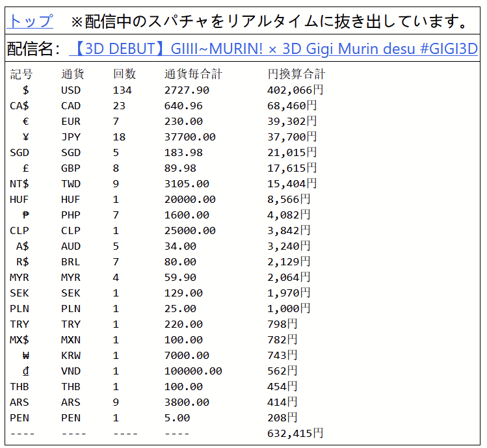Click the USD currency code
The height and width of the screenshot is (448, 487).
pyautogui.click(x=71, y=90)
